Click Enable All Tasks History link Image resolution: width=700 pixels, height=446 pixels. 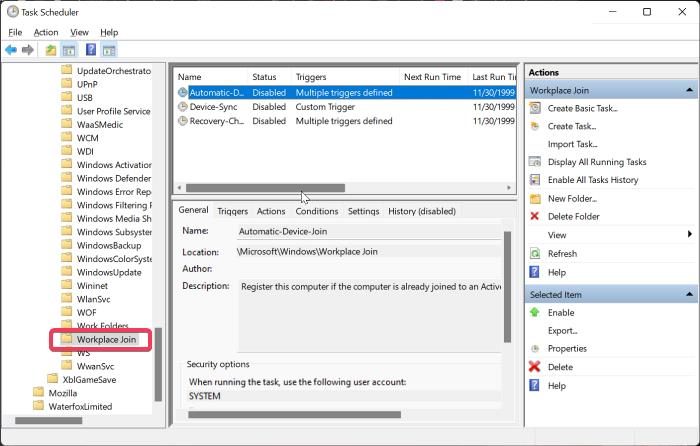593,180
